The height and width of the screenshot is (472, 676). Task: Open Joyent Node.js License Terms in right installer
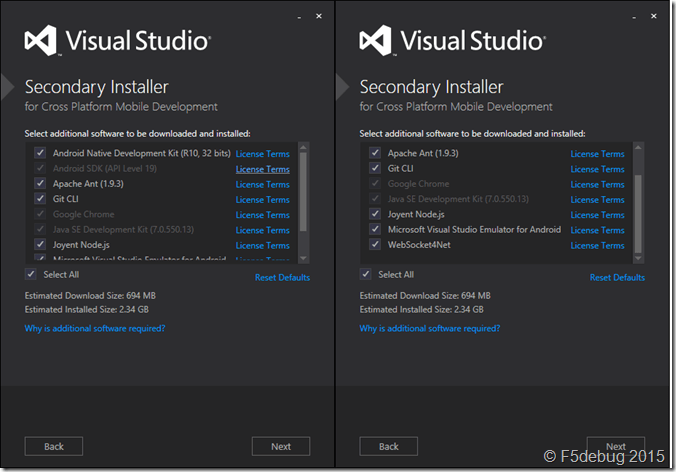tap(598, 215)
